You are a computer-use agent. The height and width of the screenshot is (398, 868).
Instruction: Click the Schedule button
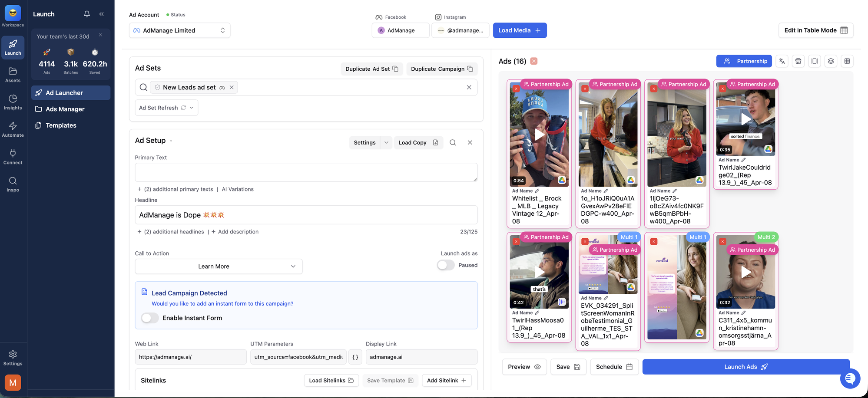[x=614, y=367]
